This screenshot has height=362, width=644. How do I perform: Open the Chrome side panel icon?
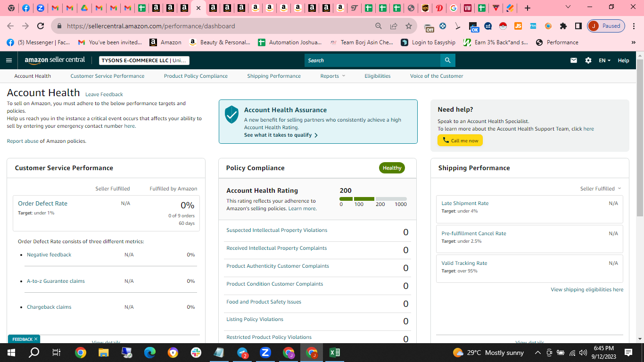(x=578, y=26)
